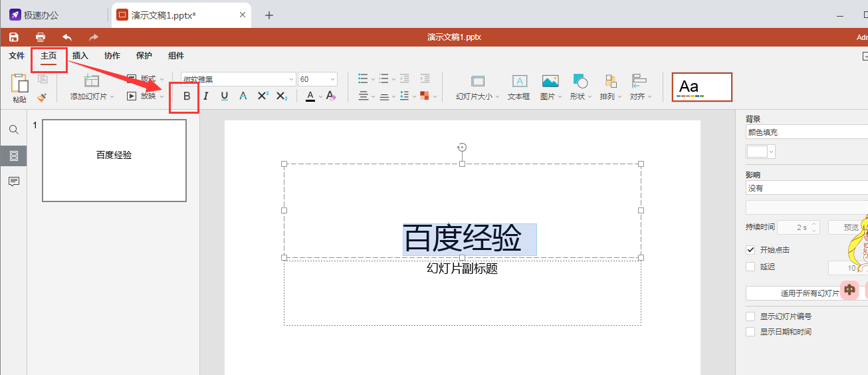868x375 pixels.
Task: Open the font color A picker
Action: (x=310, y=96)
